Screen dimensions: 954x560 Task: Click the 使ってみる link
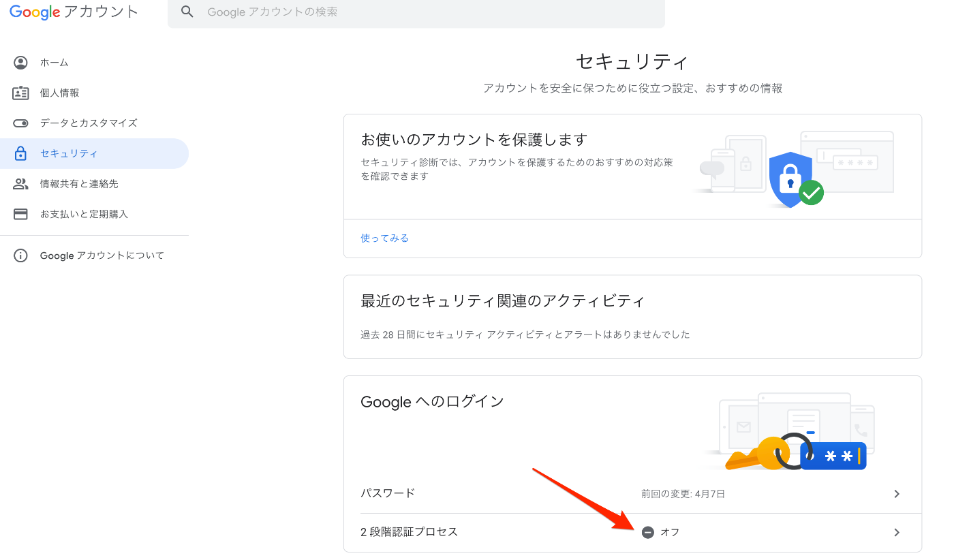coord(384,238)
